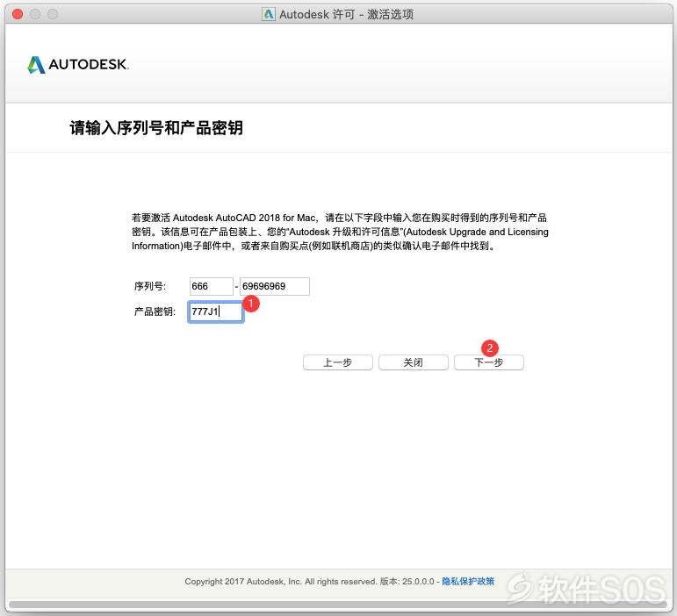Viewport: 677px width, 616px height.
Task: Click the AutoCAD 2018 for Mac activation instructions
Action: click(340, 232)
